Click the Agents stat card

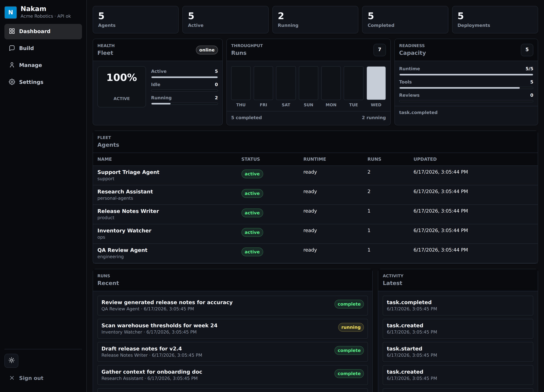135,20
